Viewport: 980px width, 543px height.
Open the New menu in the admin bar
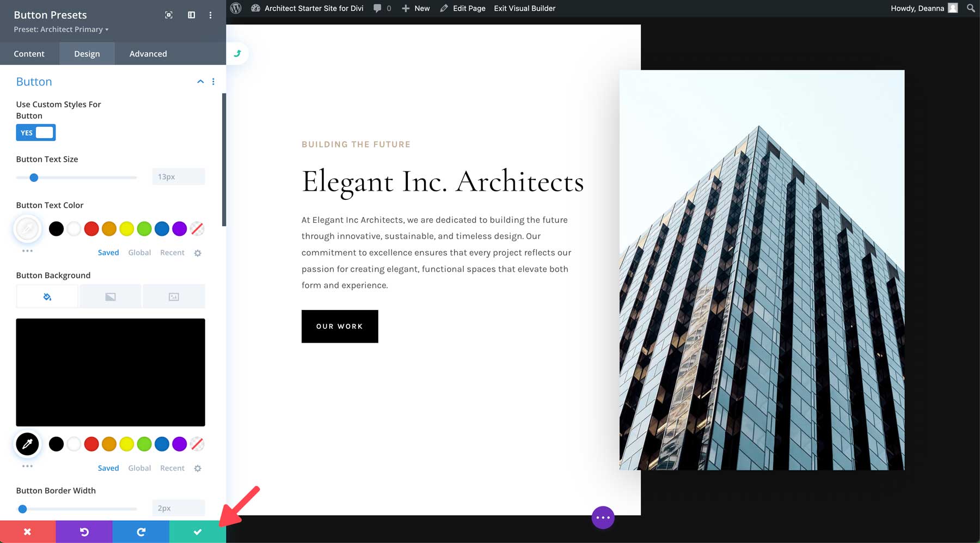[415, 8]
